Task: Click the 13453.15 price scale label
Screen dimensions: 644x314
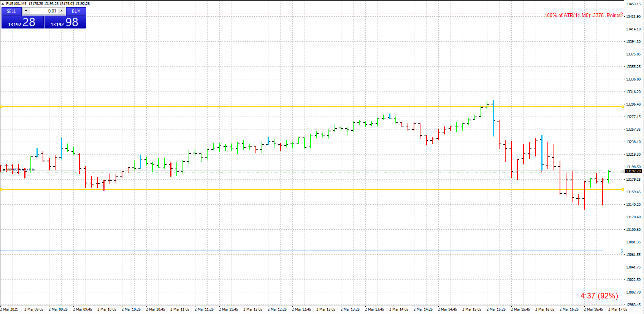Action: tap(633, 4)
